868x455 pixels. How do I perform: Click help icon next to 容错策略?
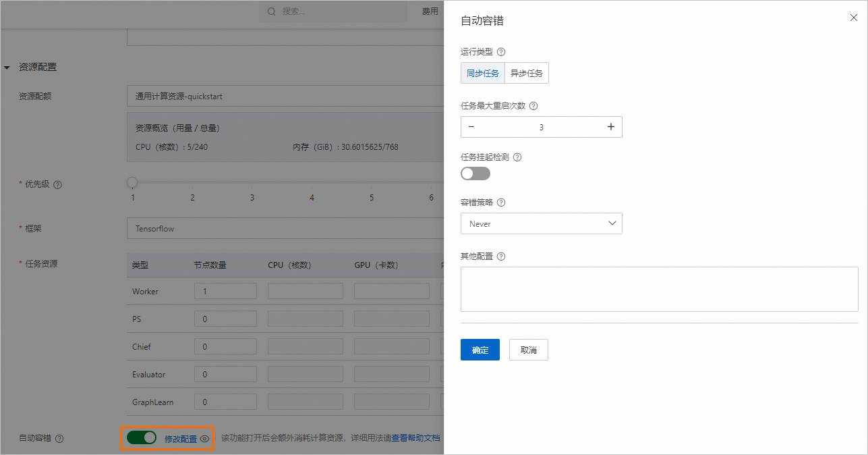tap(501, 203)
